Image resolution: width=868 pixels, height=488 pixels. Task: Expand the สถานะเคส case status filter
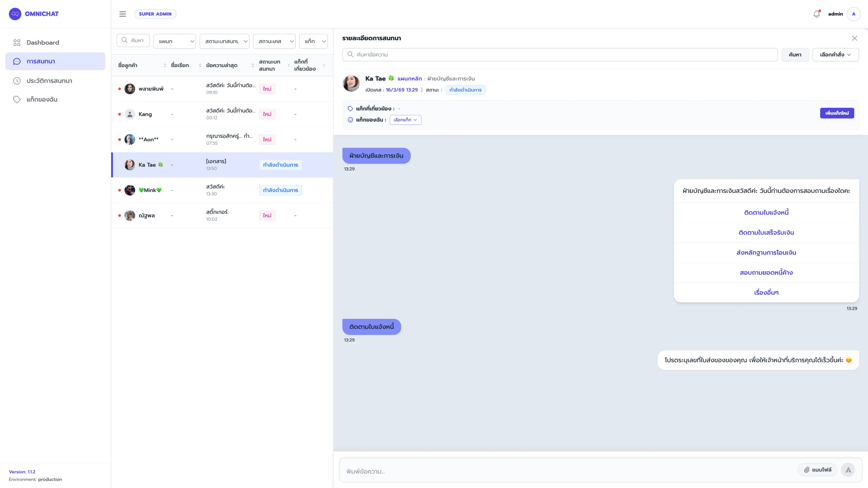click(x=274, y=41)
